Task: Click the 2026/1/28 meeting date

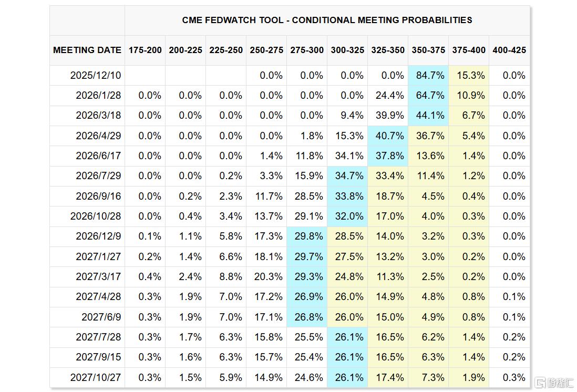Action: tap(98, 96)
